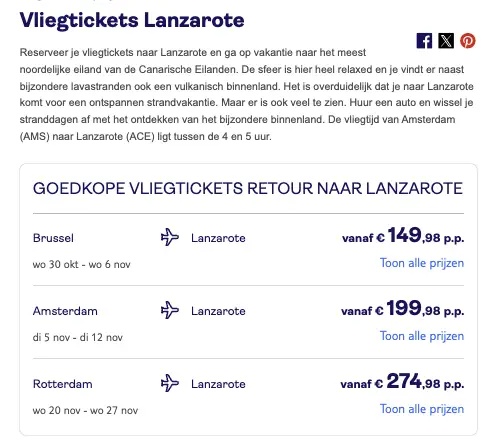Click the dates wo 20 nov - wo 27 nov
The width and height of the screenshot is (487, 442).
pos(85,411)
